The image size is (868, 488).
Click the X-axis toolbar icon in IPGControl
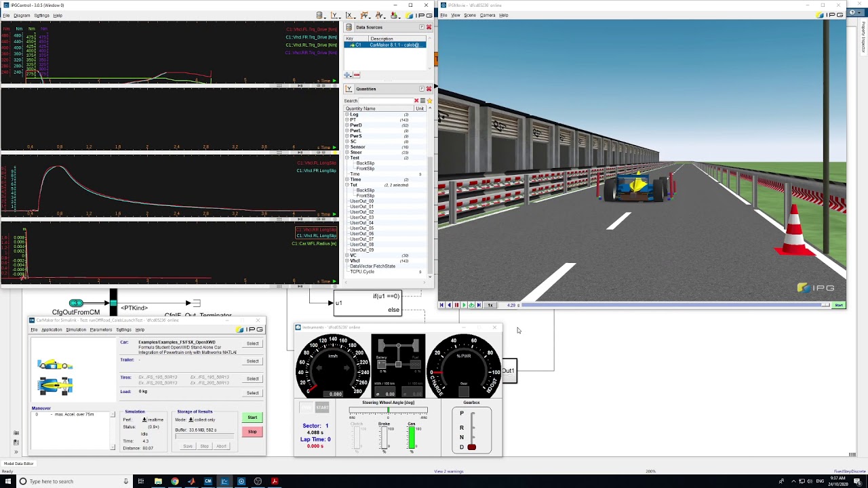tap(350, 15)
